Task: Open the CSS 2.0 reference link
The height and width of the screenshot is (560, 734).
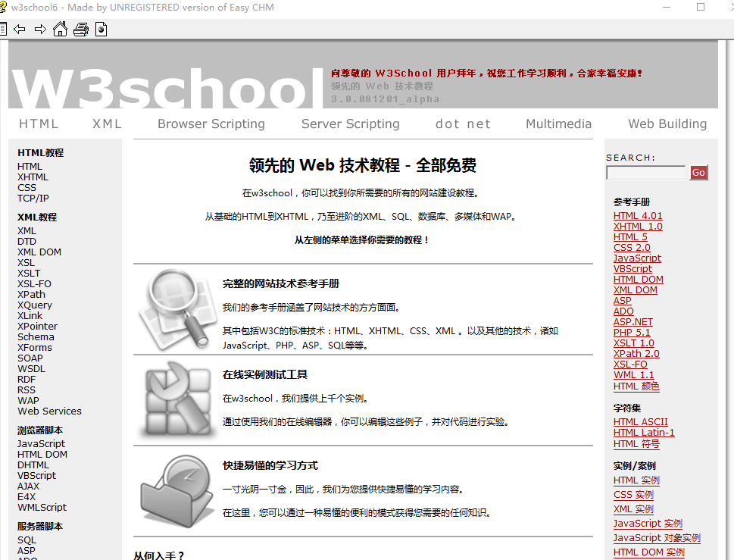Action: 630,247
